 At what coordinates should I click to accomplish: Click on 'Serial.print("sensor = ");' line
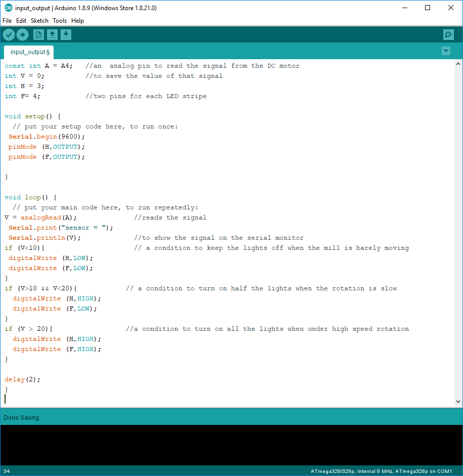pyautogui.click(x=61, y=228)
